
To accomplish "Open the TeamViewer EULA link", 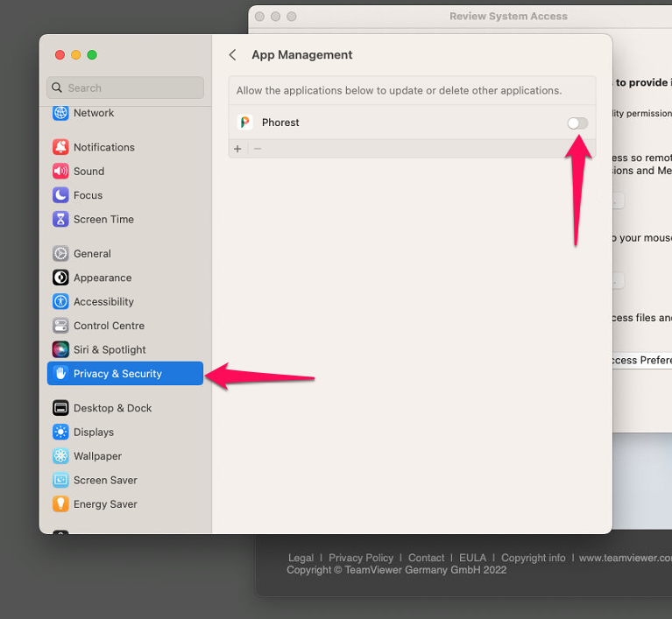I will (472, 558).
